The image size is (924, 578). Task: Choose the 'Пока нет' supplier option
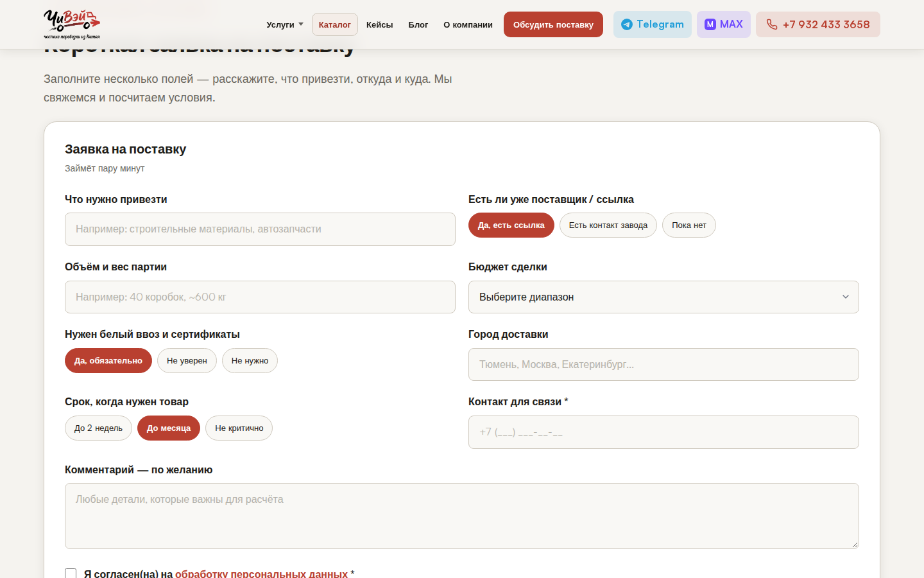tap(689, 225)
